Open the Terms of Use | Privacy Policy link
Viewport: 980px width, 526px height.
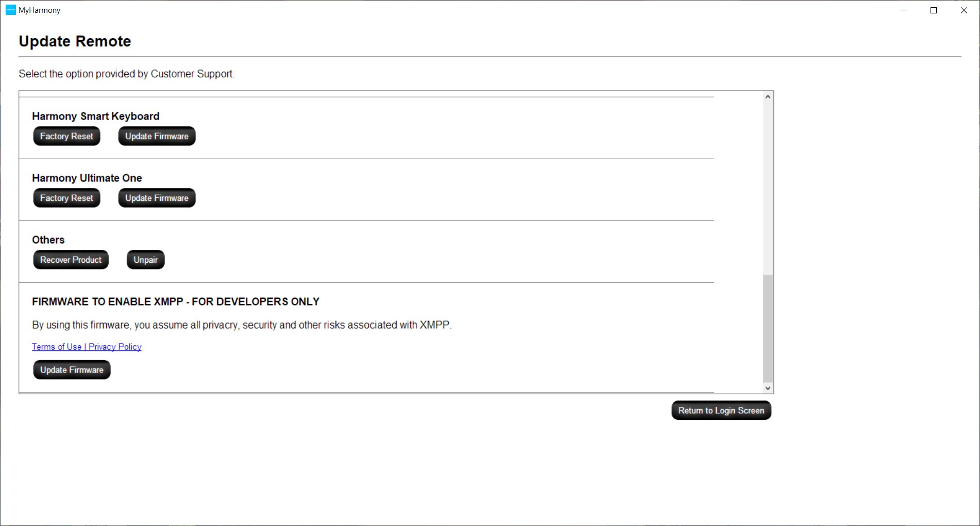[87, 347]
